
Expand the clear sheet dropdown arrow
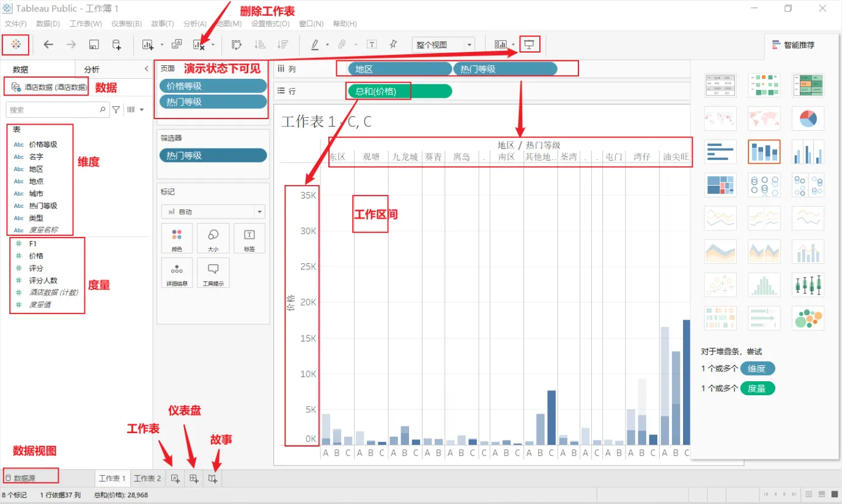click(x=213, y=45)
